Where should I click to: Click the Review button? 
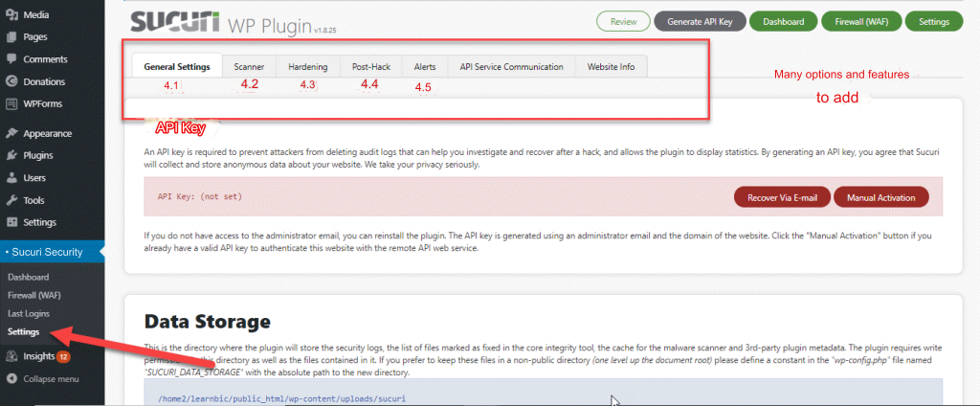(623, 21)
